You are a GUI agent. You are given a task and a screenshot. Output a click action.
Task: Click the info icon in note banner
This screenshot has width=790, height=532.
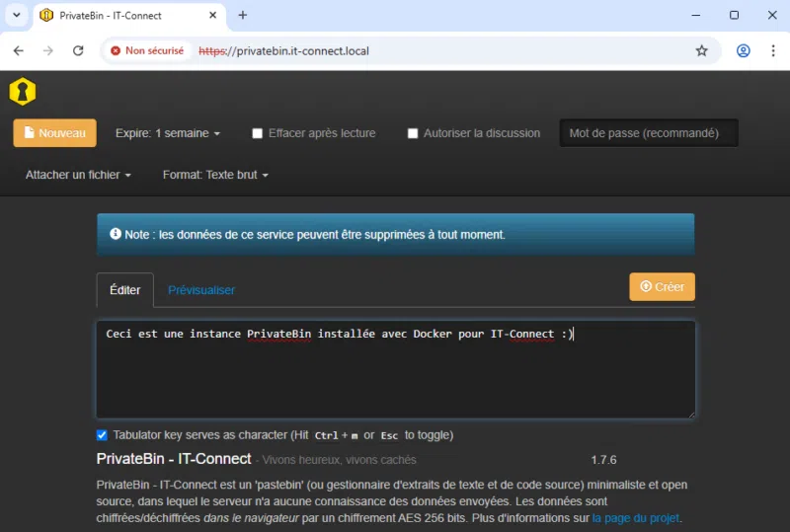(116, 234)
